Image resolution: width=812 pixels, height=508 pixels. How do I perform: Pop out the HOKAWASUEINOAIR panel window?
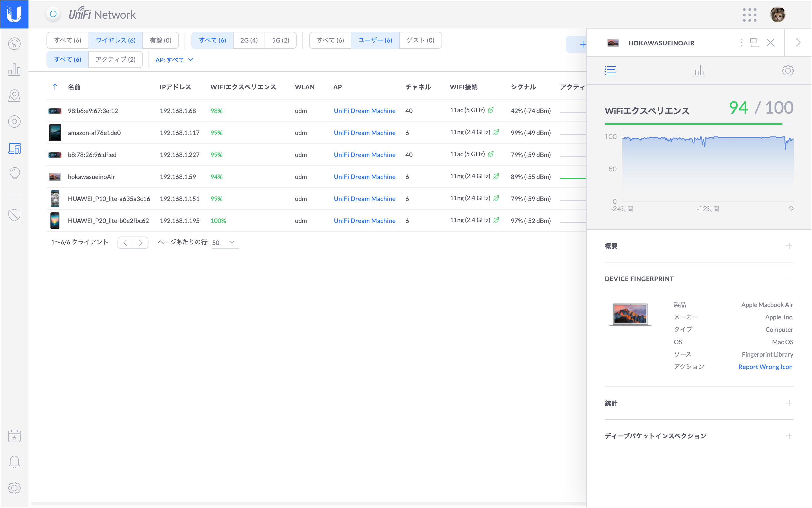(755, 43)
